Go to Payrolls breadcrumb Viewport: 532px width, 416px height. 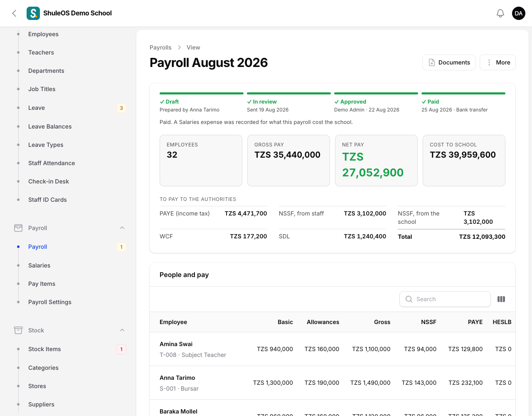[x=160, y=47]
